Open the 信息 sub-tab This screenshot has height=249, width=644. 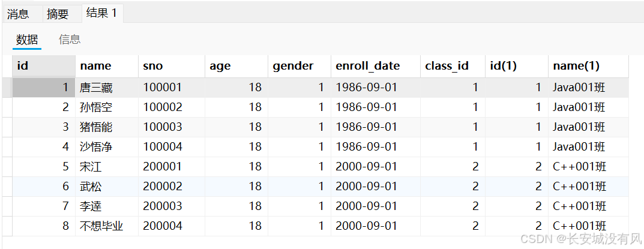70,40
